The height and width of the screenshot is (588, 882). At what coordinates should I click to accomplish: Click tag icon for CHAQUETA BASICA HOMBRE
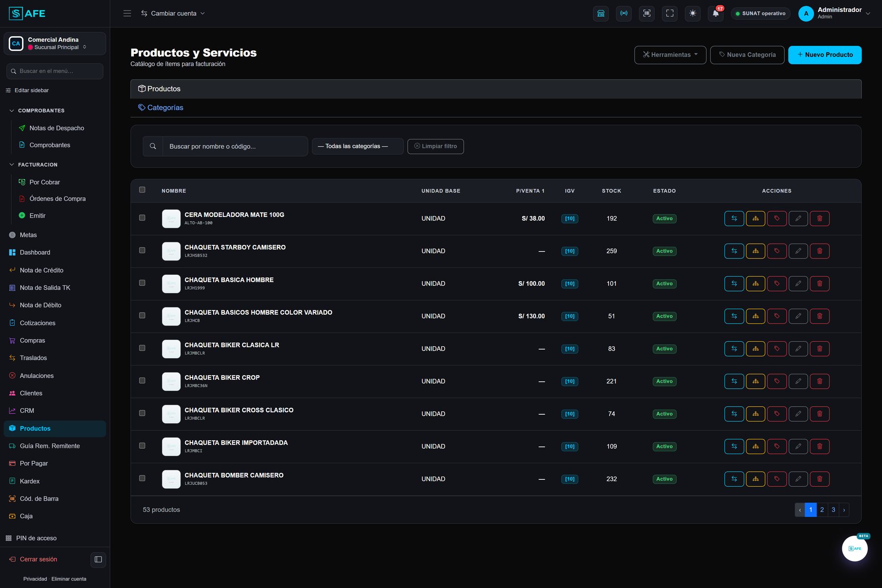tap(777, 283)
